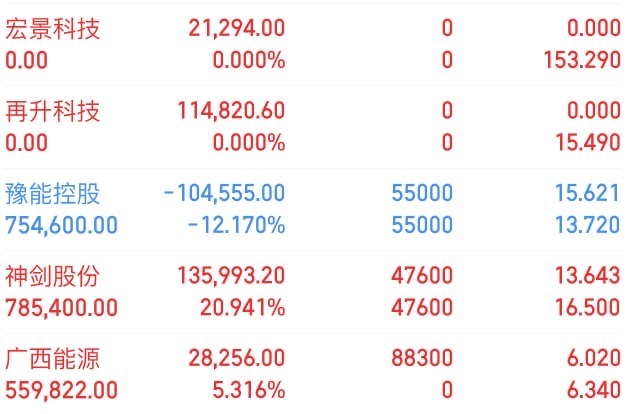Open the 神剑股份 stock holding
Image resolution: width=632 pixels, height=414 pixels.
(312, 291)
